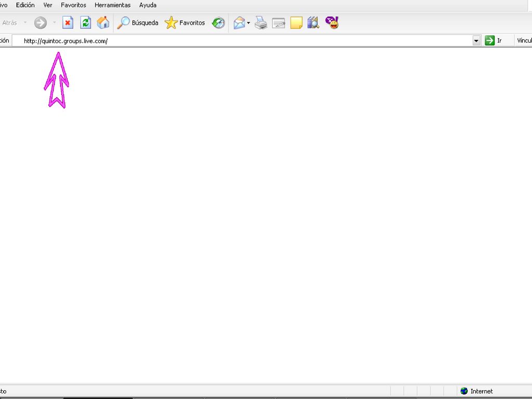Open the Forward history dropdown arrow
Viewport: 532px width, 399px height.
click(x=54, y=23)
